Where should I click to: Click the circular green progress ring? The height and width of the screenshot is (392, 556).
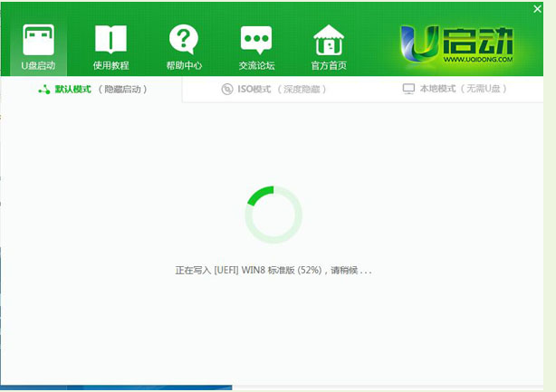click(273, 215)
